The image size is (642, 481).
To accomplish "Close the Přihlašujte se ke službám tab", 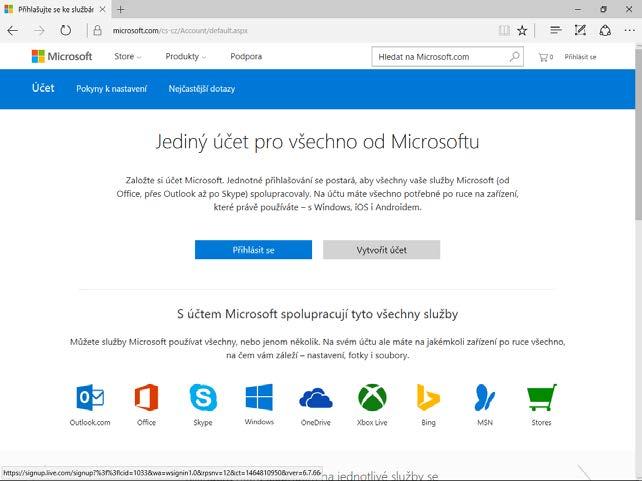I will (103, 9).
